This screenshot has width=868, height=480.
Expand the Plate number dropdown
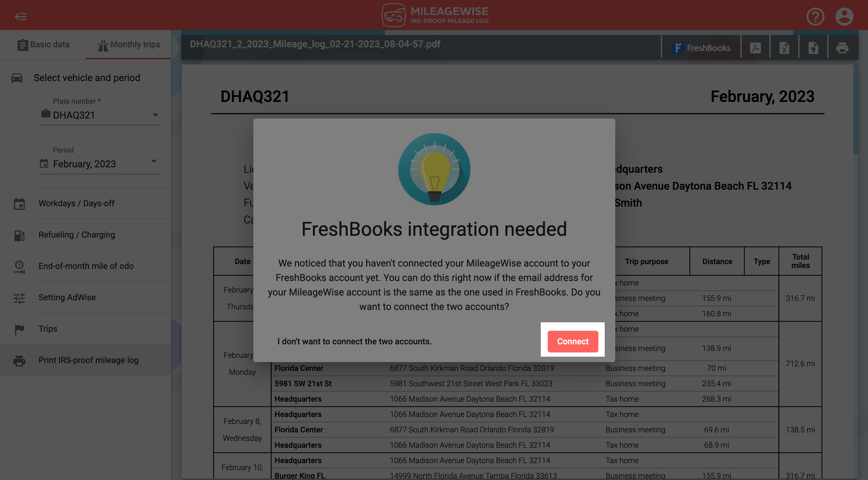(x=155, y=115)
